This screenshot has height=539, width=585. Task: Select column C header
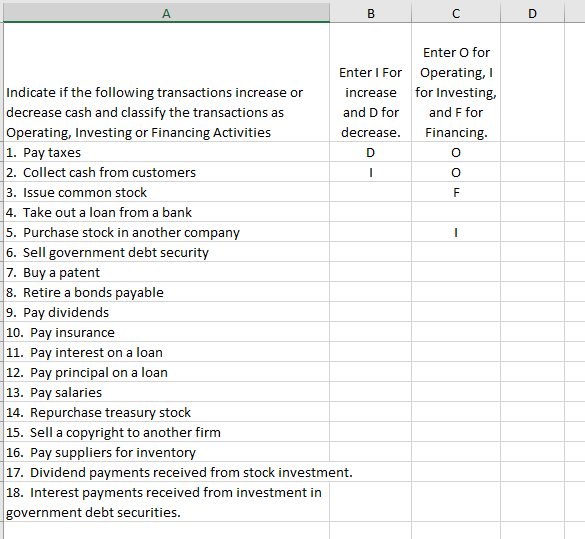tap(456, 13)
